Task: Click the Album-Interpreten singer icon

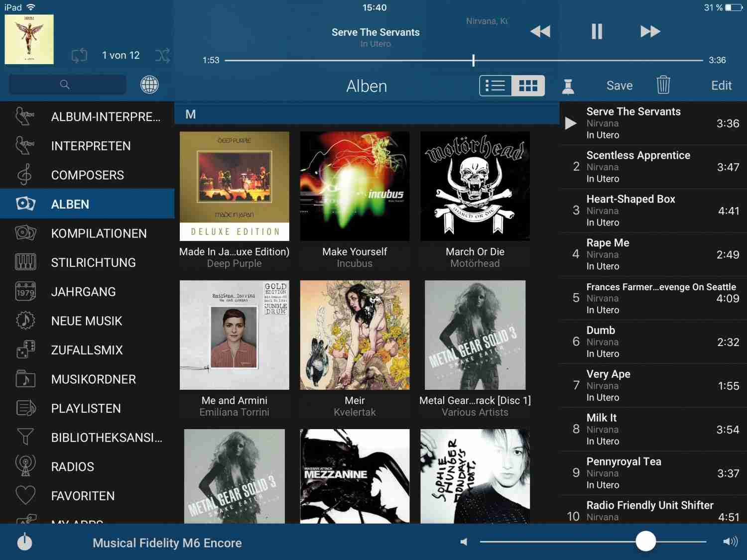Action: tap(24, 116)
